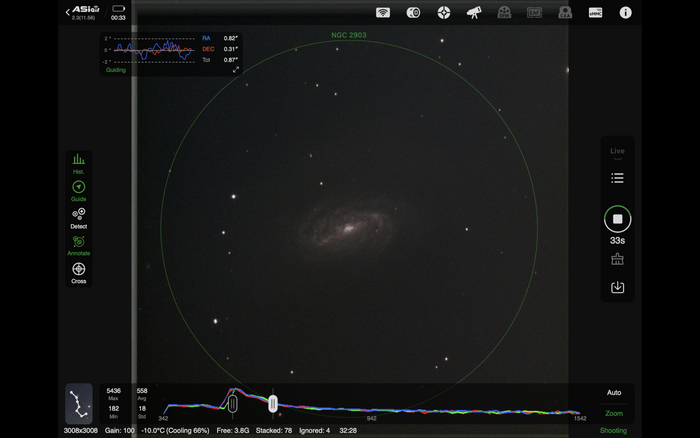The image size is (700, 438).
Task: Open the telescope mount settings icon
Action: [474, 13]
